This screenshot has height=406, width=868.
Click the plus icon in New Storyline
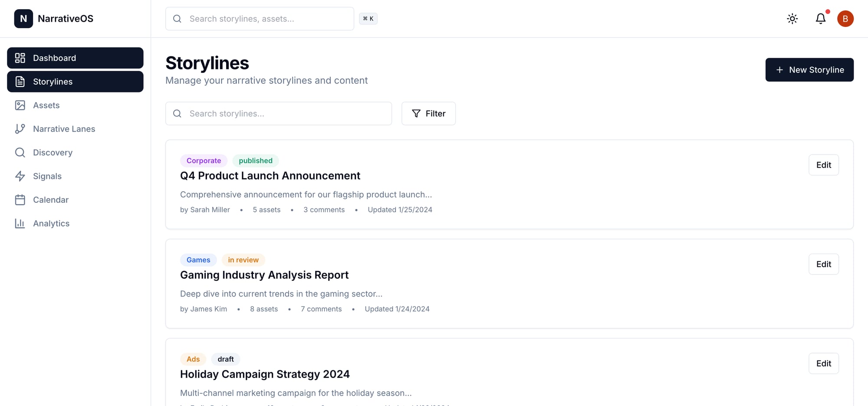(x=779, y=70)
